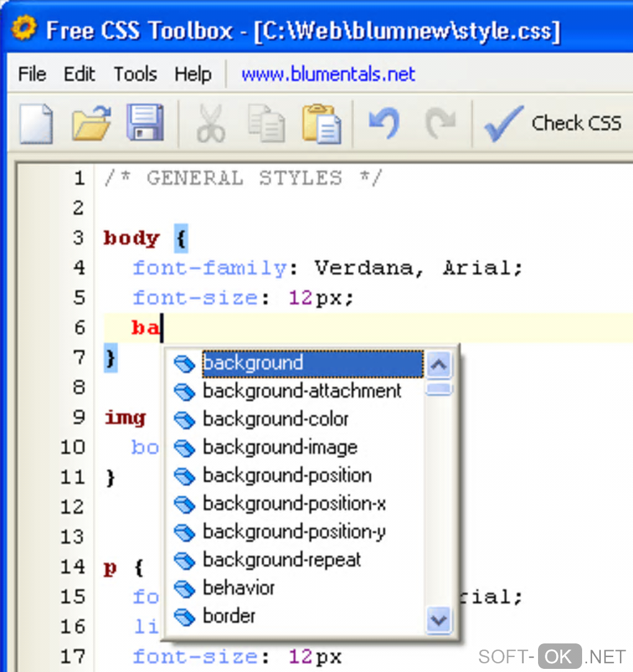Viewport: 633px width, 672px height.
Task: Click the closing brace on line 7
Action: 110,358
